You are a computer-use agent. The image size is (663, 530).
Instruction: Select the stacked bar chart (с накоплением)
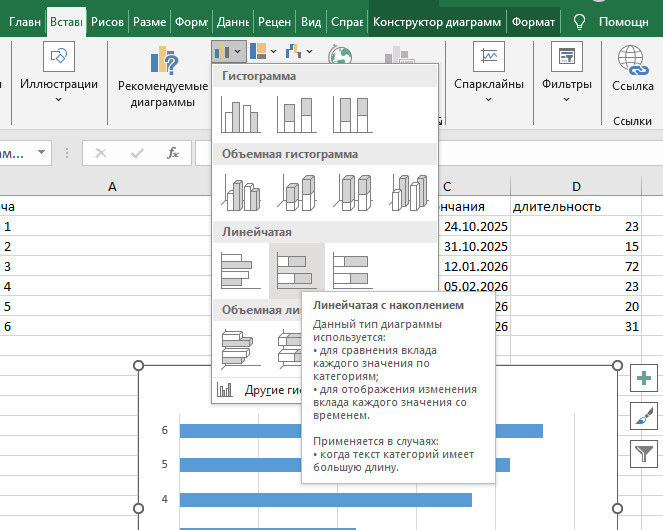point(297,270)
